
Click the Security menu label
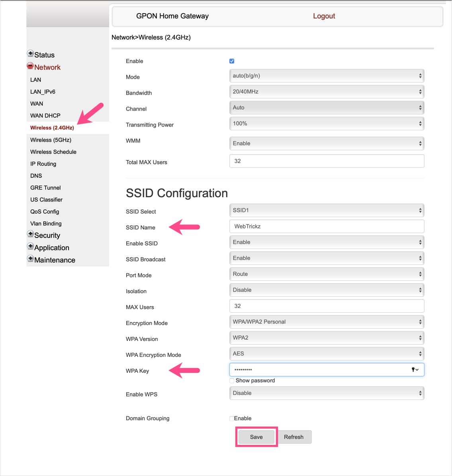47,235
